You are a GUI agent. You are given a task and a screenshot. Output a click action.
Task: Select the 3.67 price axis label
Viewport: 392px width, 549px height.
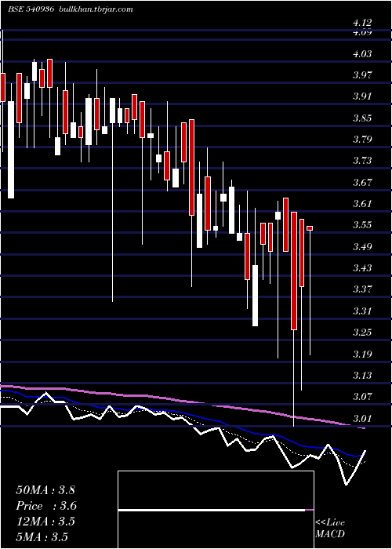pos(362,182)
